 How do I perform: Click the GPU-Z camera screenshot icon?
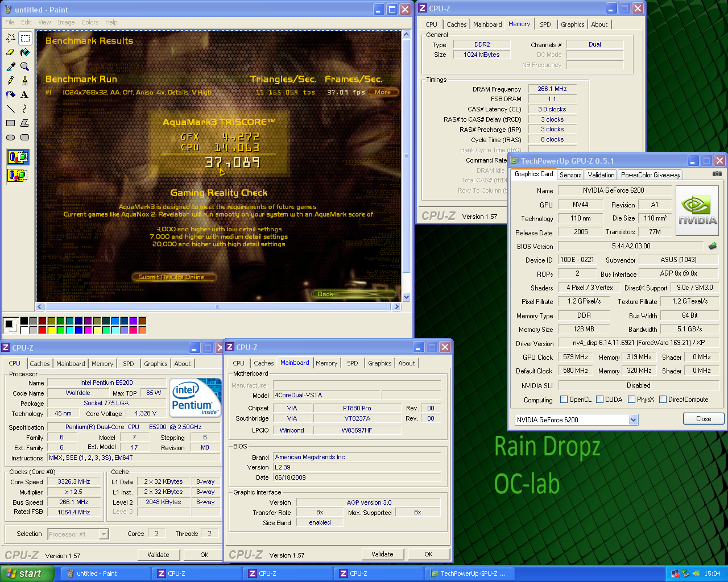(x=717, y=174)
